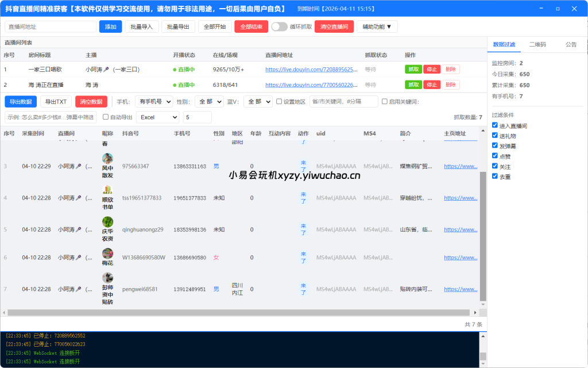The image size is (588, 368).
Task: Delete the first live room with 删除
Action: pyautogui.click(x=449, y=69)
